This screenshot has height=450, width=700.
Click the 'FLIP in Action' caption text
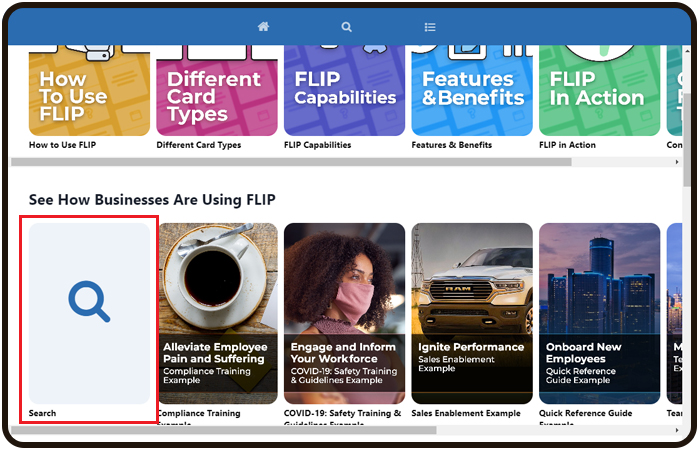pos(567,145)
